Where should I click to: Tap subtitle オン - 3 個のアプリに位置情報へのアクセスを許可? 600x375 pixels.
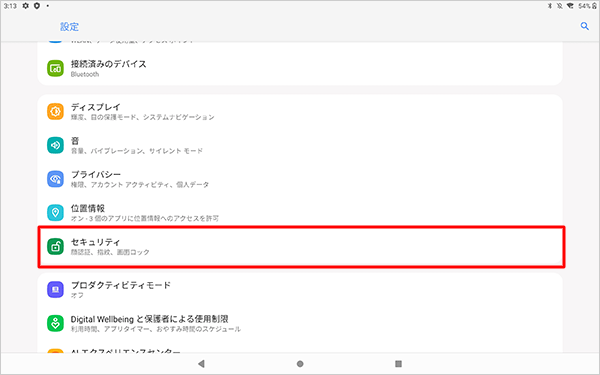coord(145,218)
